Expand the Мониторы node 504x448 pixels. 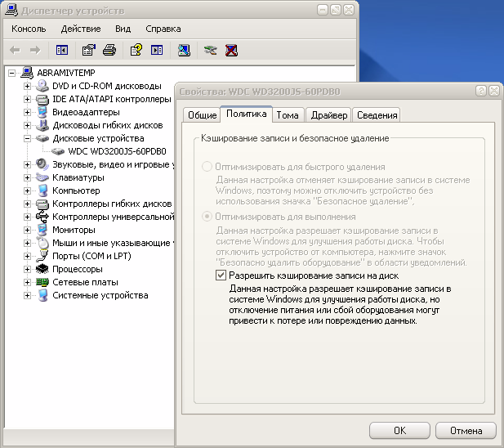(x=27, y=230)
